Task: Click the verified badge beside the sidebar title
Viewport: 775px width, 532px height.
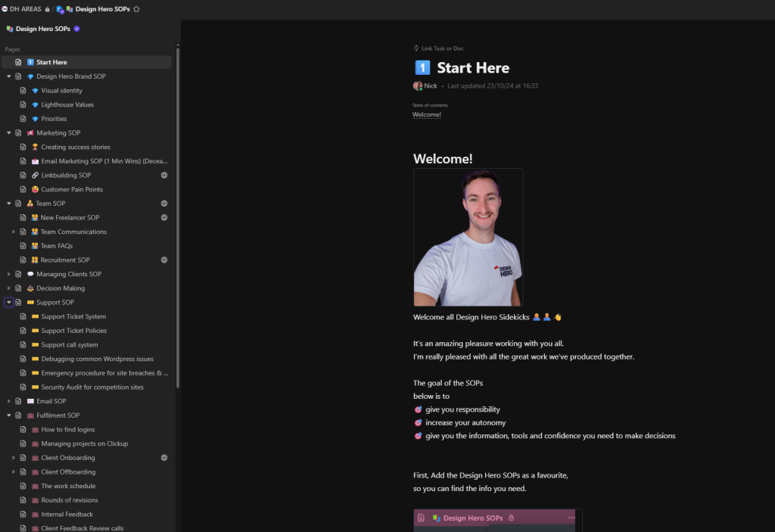Action: click(76, 29)
